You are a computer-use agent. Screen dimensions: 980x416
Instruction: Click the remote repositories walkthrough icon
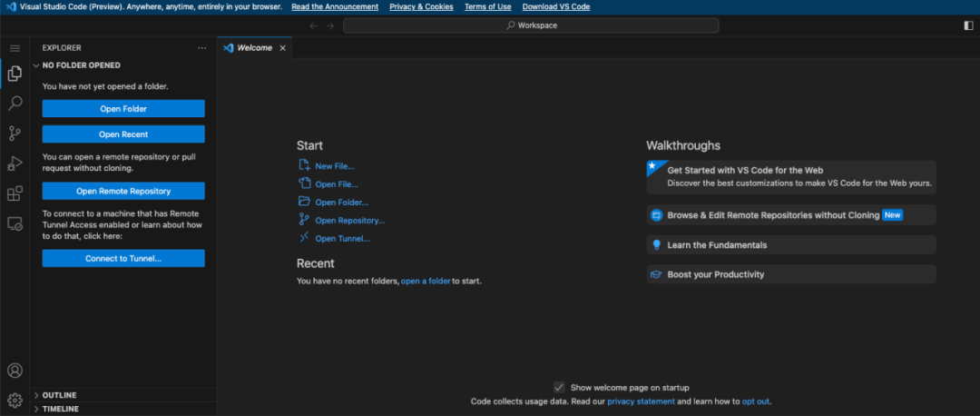click(x=656, y=215)
